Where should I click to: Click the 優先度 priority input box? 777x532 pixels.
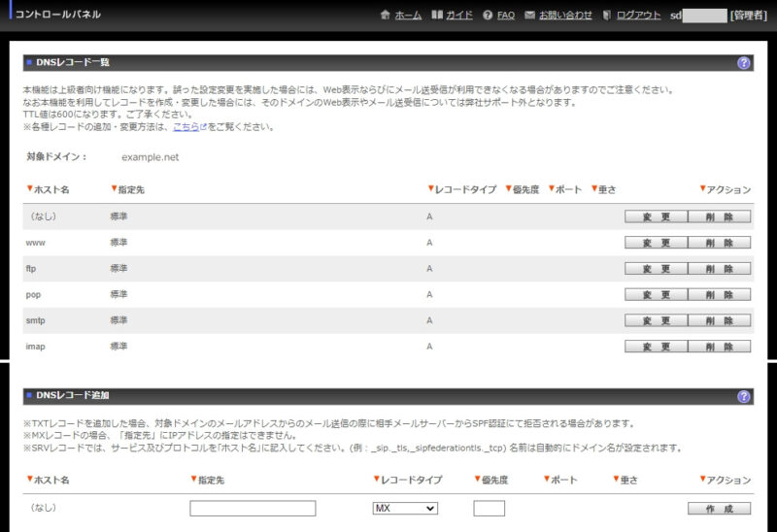(x=489, y=508)
